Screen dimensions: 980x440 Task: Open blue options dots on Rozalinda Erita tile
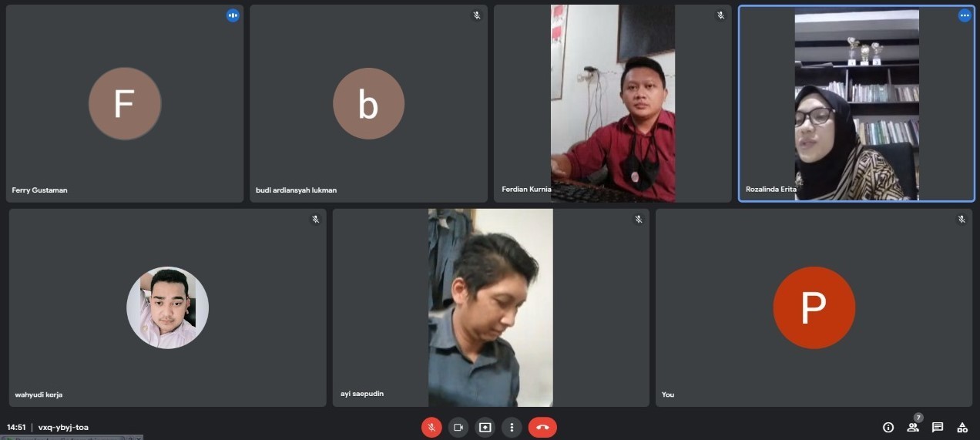[964, 15]
